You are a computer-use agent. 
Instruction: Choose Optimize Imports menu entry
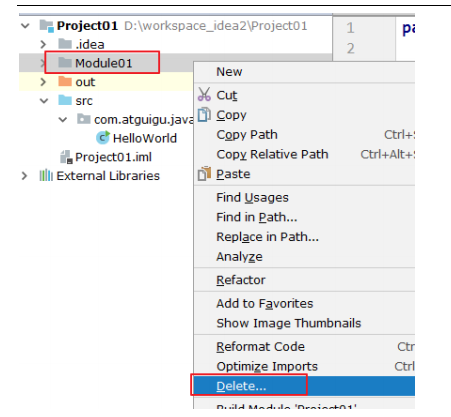coord(304,366)
